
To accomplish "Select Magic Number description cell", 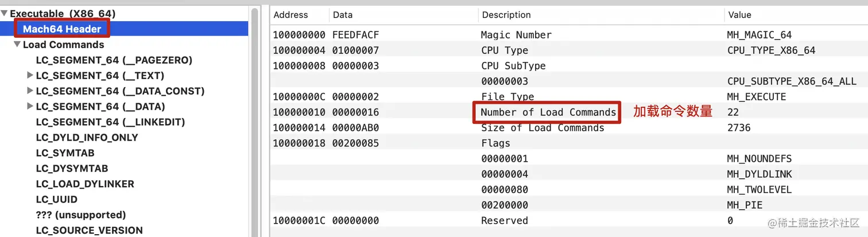I will click(x=516, y=34).
